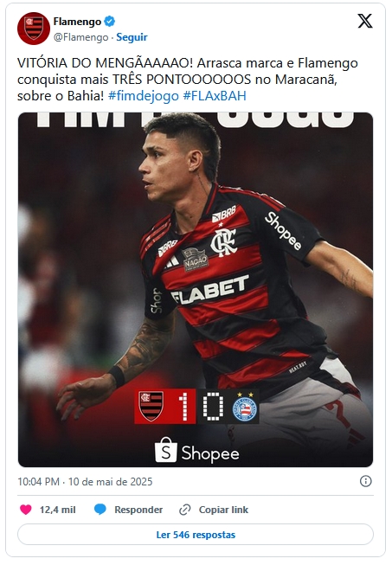Click the Shopee bag logo in image
Screen dimensions: 392x565
166,451
